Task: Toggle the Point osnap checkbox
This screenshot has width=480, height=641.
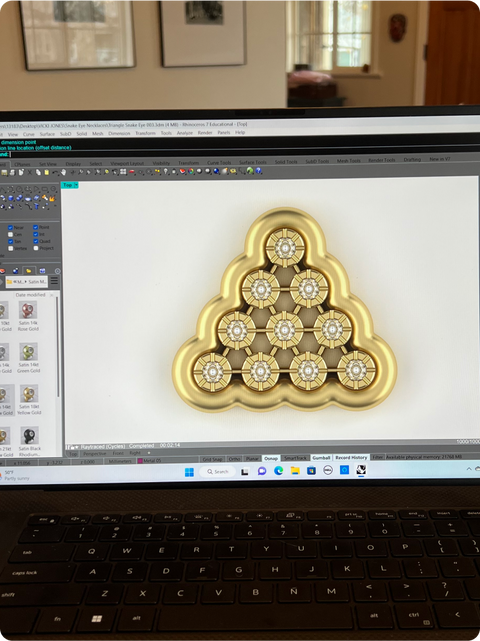Action: click(36, 227)
